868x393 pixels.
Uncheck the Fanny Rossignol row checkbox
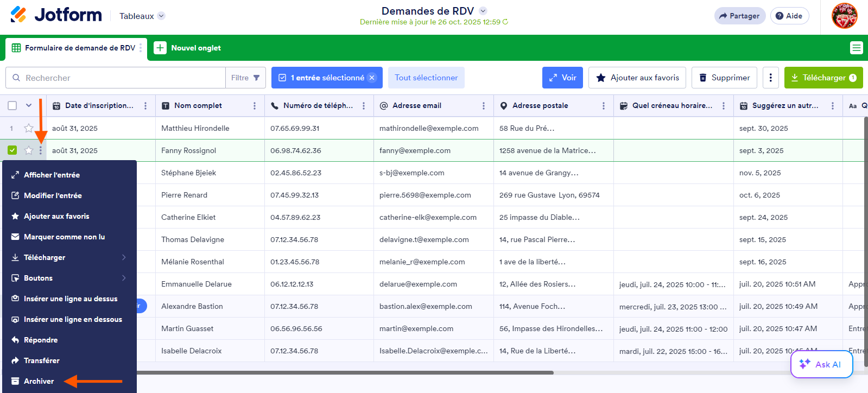point(12,150)
